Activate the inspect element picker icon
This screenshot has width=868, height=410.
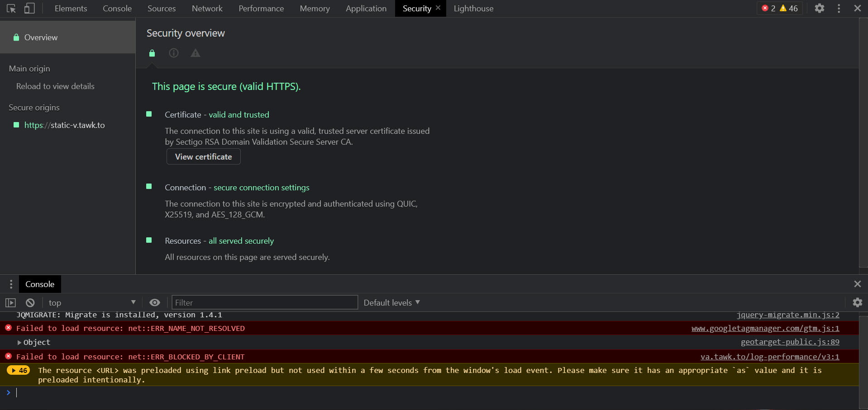11,9
